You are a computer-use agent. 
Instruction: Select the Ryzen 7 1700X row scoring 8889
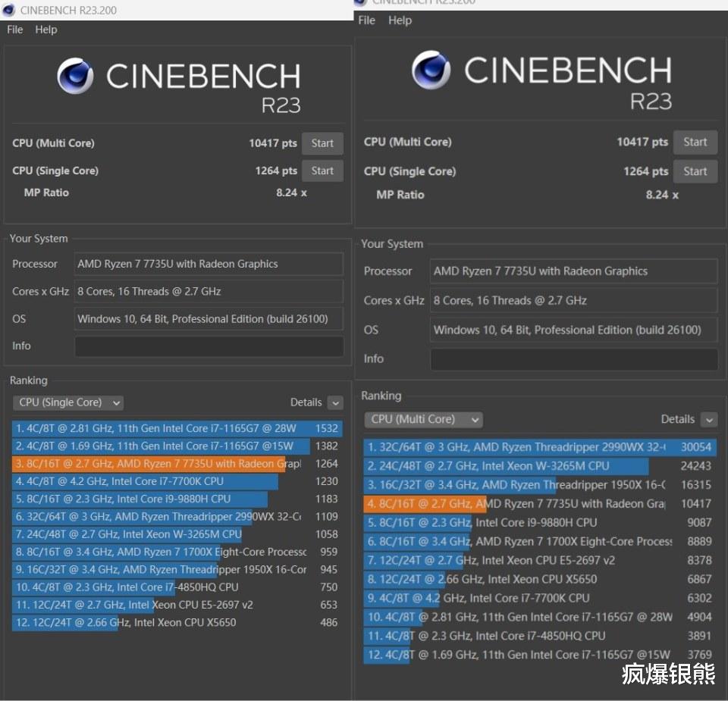540,542
